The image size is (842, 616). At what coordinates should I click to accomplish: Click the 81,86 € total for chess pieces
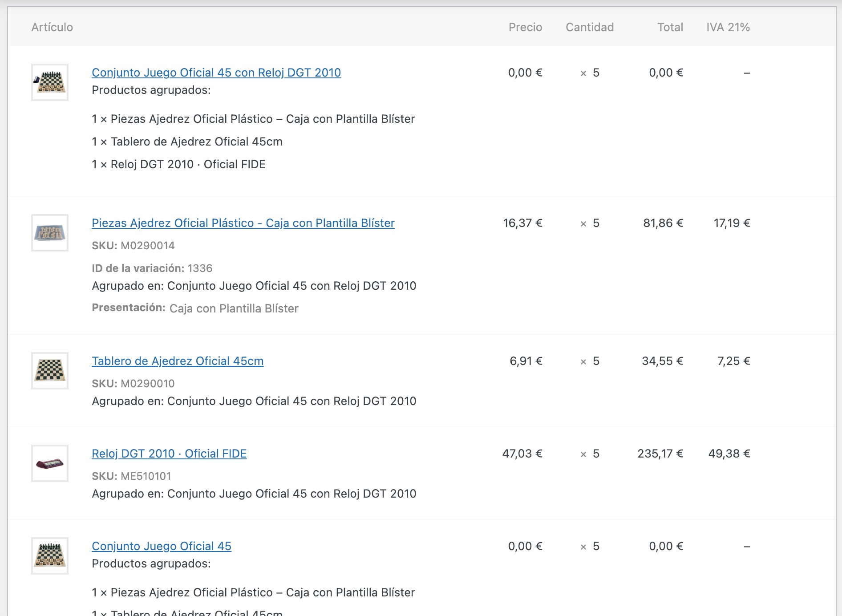click(663, 223)
